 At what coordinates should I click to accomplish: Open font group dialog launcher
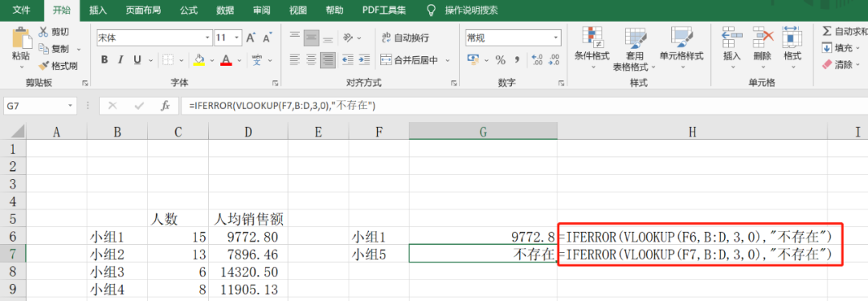(x=275, y=83)
